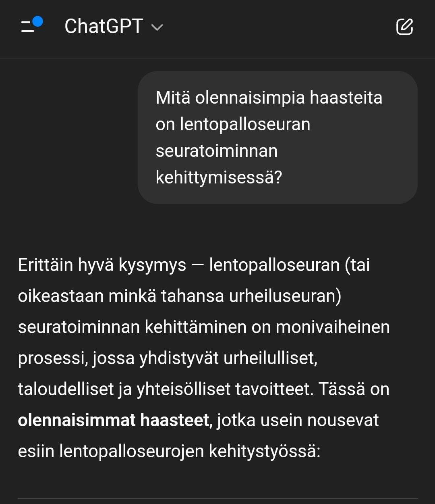
Task: Click the bold text "olennaisimmat haasteet"
Action: (113, 420)
